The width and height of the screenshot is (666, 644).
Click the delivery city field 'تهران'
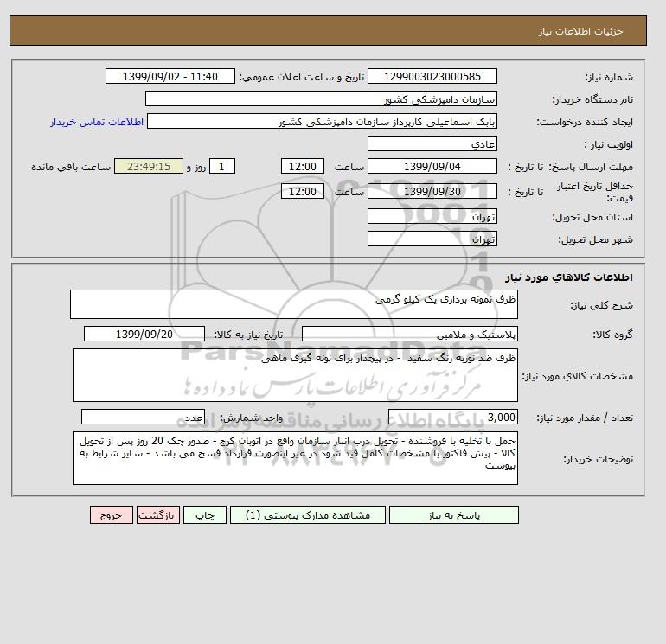pyautogui.click(x=432, y=239)
